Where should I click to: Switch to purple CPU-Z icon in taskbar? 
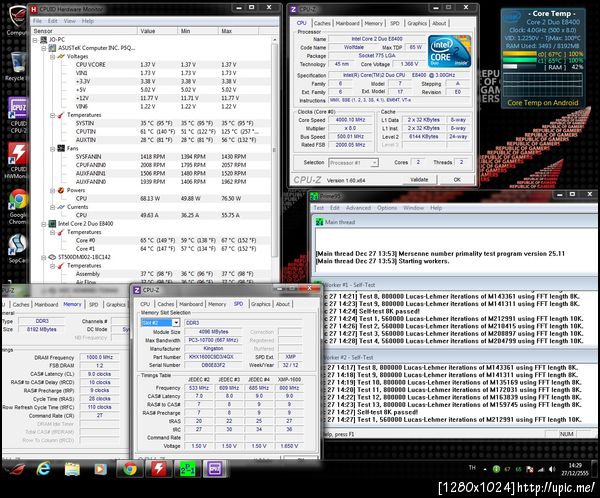(215, 469)
